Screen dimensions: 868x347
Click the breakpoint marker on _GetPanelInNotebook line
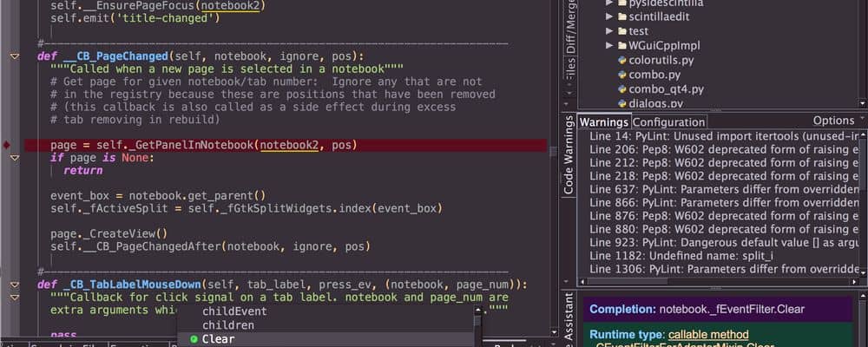(x=8, y=145)
